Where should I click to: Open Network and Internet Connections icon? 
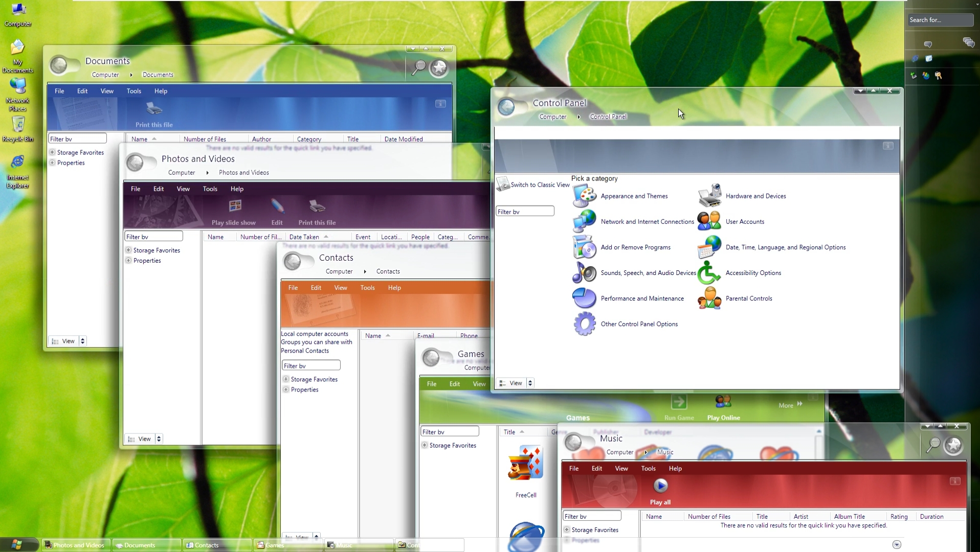(x=584, y=221)
